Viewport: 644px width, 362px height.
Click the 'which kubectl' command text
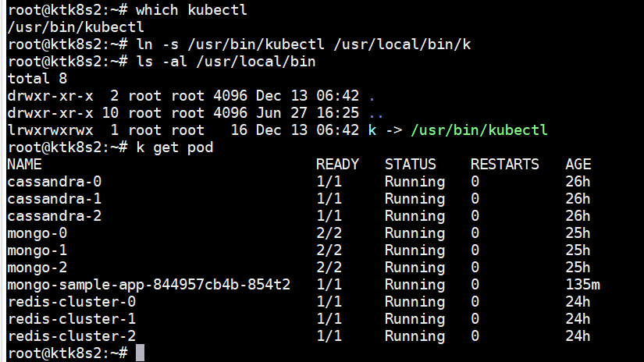pos(191,10)
